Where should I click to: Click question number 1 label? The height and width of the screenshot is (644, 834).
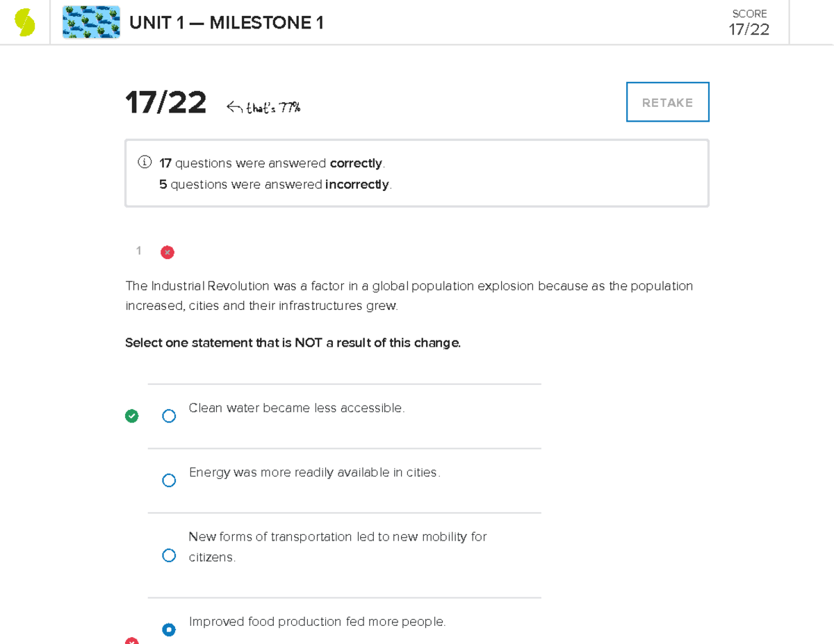[139, 251]
